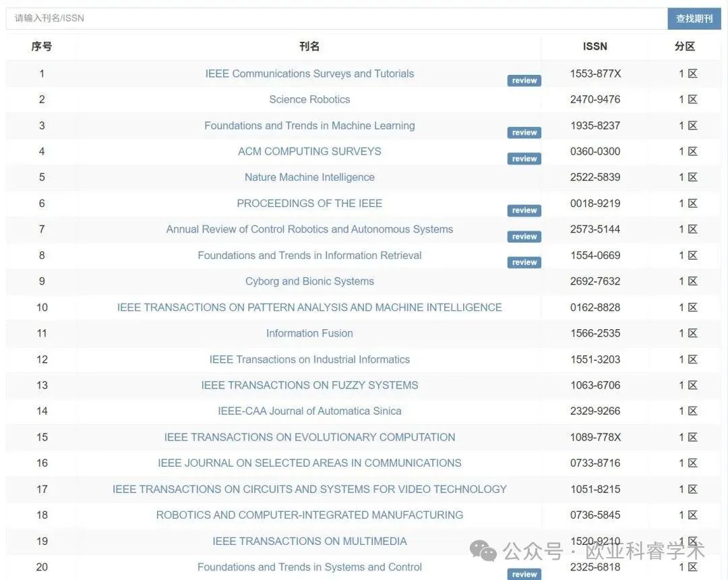The width and height of the screenshot is (728, 580).
Task: Click the 分区 column header
Action: pyautogui.click(x=685, y=46)
